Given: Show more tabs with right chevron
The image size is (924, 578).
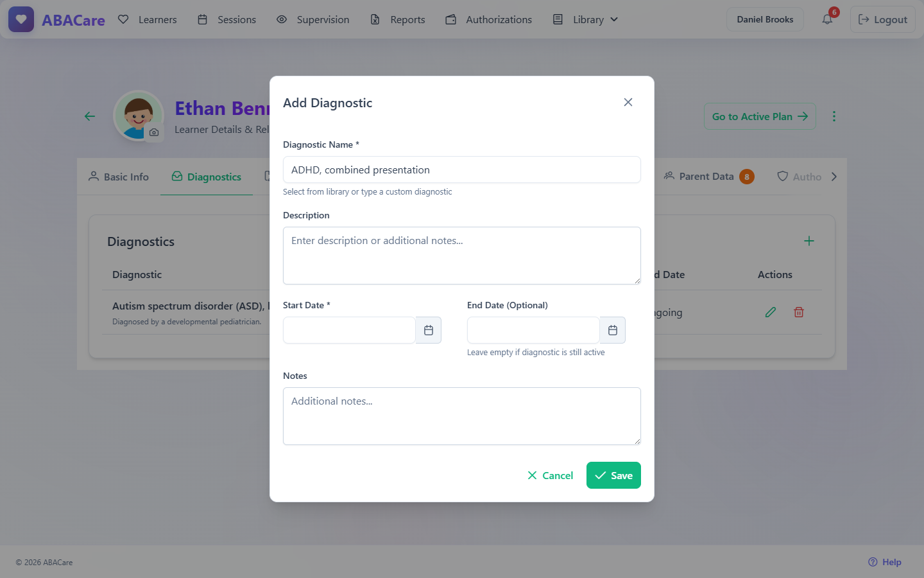Looking at the screenshot, I should (834, 177).
